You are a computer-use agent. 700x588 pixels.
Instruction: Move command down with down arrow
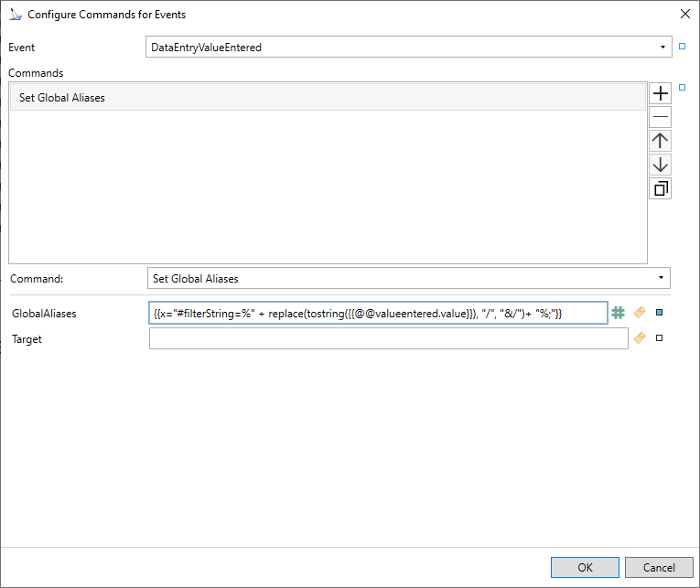click(660, 165)
